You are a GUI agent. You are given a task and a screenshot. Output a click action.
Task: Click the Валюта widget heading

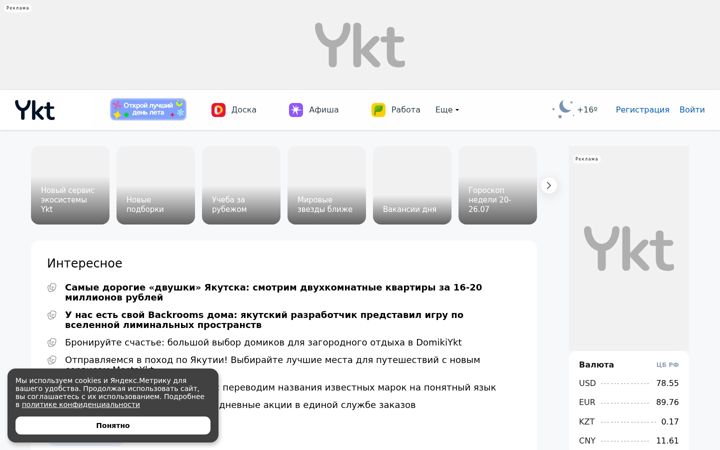[x=596, y=365]
